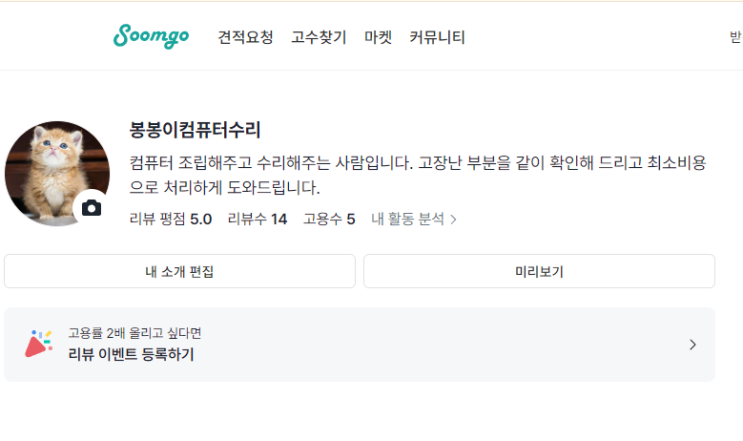Click the arrow next to 내 활동 분석
743x441 pixels.
[x=454, y=219]
